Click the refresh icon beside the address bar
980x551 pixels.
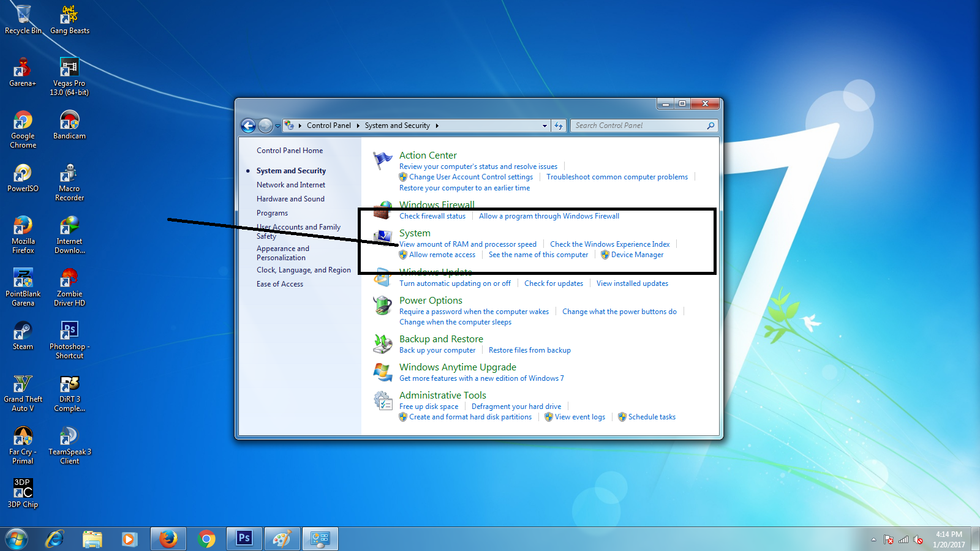point(559,126)
